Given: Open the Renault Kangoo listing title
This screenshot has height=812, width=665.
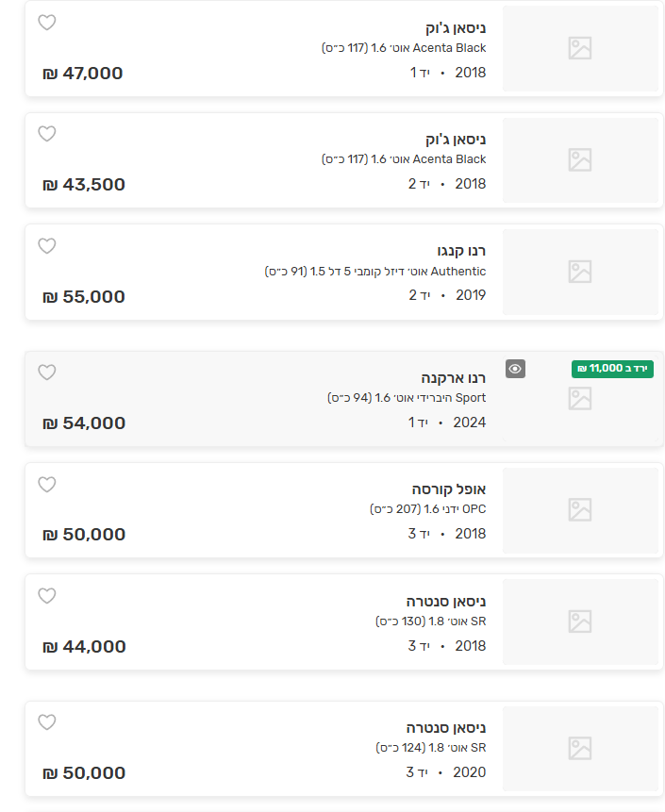Looking at the screenshot, I should coord(462,251).
